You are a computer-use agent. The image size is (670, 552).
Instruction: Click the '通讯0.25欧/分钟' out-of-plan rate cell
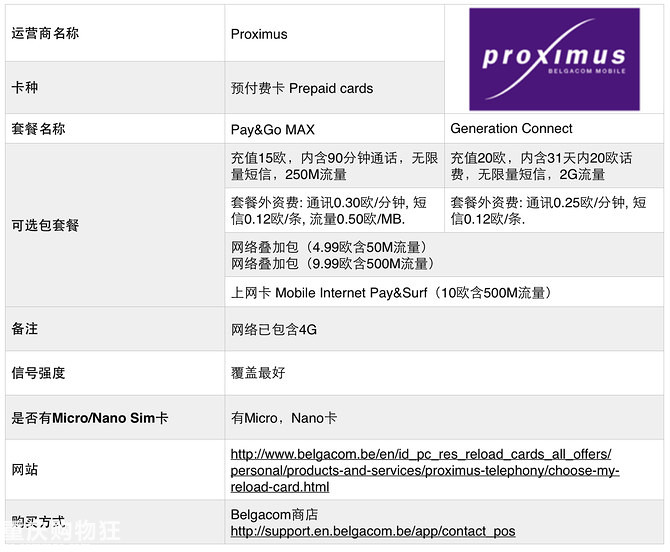coord(554,210)
